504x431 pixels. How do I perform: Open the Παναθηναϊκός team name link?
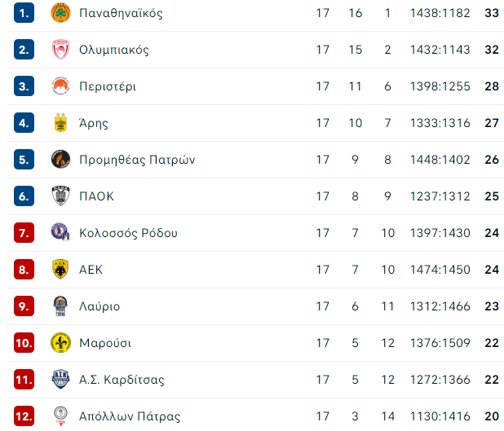pyautogui.click(x=121, y=13)
